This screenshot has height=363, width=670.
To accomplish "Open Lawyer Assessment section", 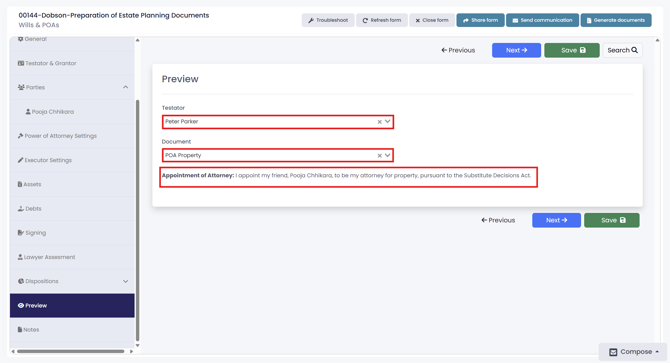I will 72,257.
